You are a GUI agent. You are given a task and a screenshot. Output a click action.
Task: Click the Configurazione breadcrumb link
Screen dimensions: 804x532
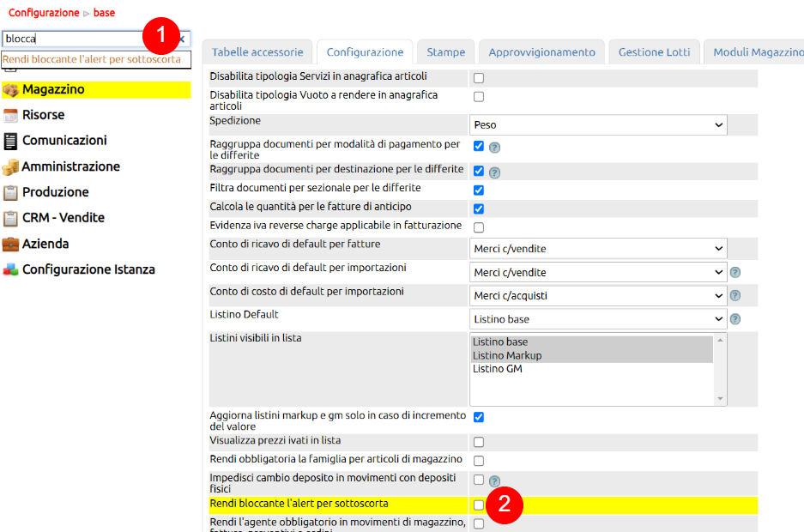[x=44, y=13]
